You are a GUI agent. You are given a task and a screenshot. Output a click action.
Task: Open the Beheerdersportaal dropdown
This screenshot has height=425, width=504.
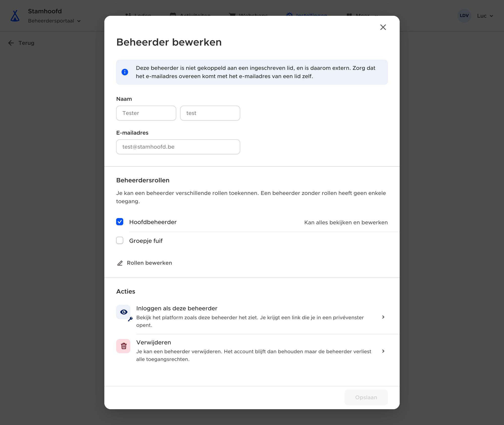coord(54,21)
